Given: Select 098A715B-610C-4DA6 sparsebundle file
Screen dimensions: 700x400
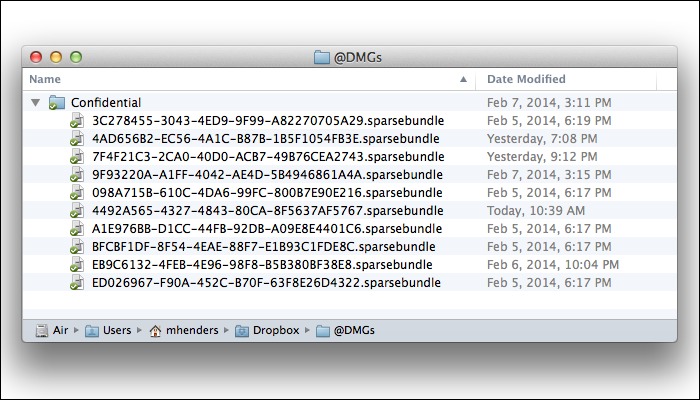Looking at the screenshot, I should [267, 192].
